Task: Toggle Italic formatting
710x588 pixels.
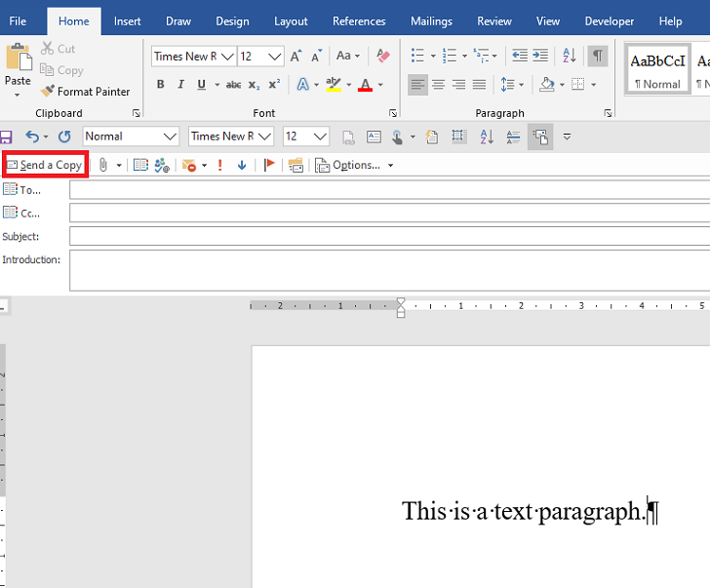Action: point(181,85)
